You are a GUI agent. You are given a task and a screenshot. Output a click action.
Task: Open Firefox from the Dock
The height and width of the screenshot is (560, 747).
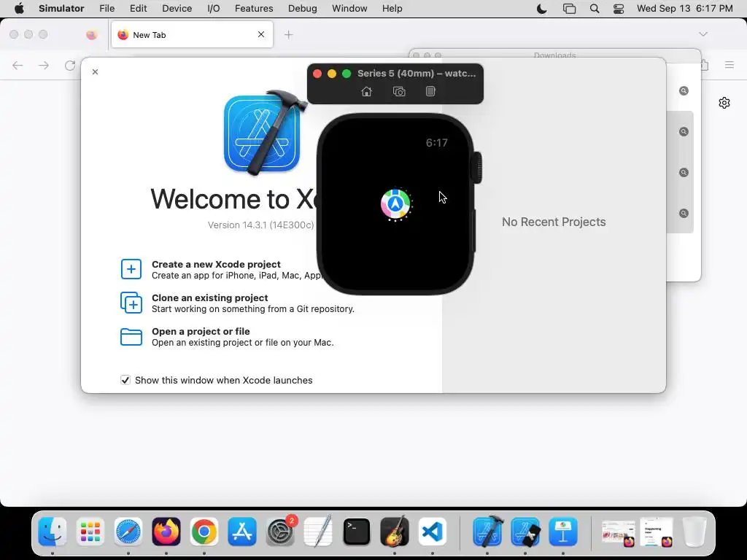coord(166,532)
